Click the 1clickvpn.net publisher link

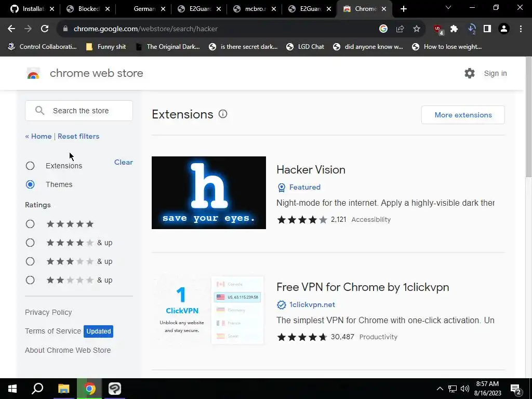pyautogui.click(x=312, y=304)
